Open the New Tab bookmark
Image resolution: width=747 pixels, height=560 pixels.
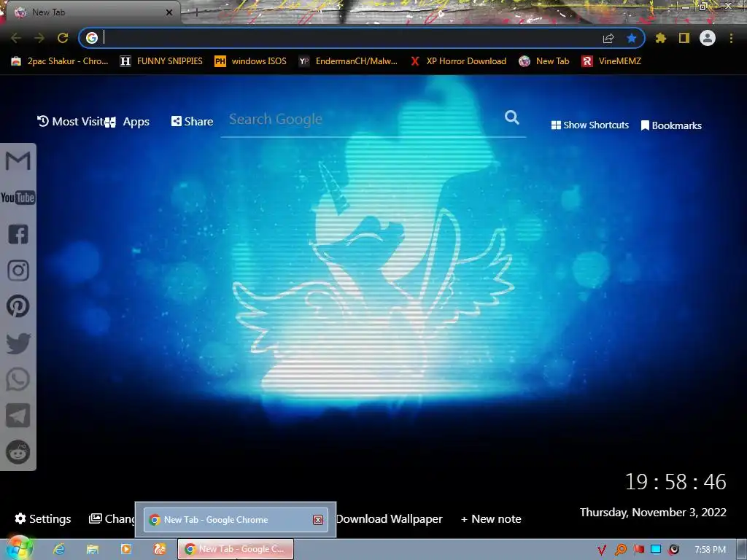(544, 61)
